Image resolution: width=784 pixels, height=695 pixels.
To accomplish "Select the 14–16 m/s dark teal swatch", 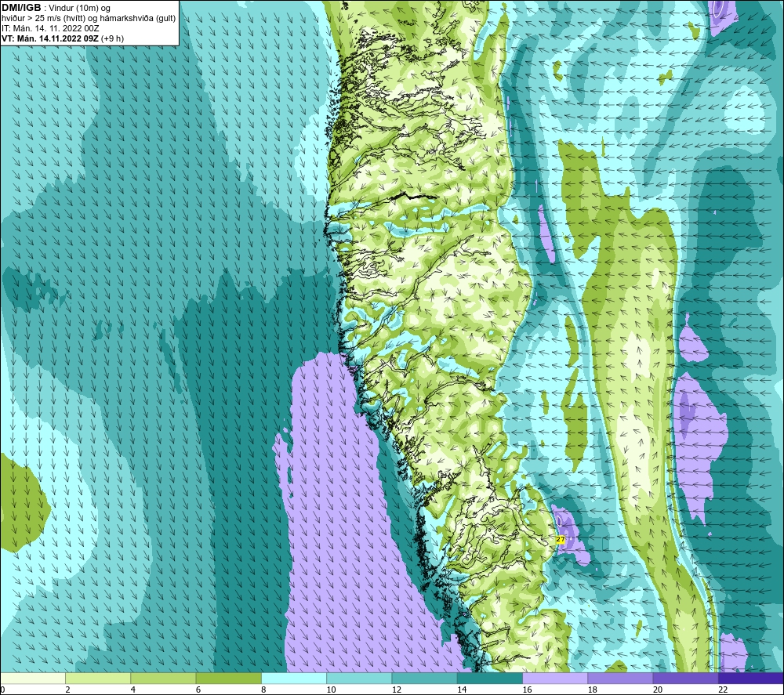I will [490, 678].
